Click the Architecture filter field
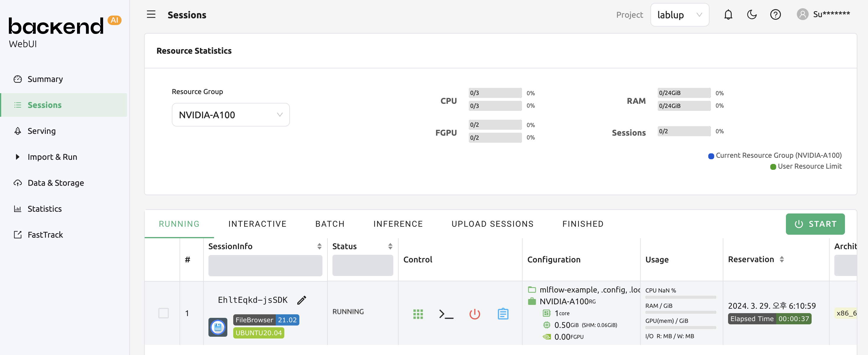Image resolution: width=868 pixels, height=355 pixels. coord(846,265)
